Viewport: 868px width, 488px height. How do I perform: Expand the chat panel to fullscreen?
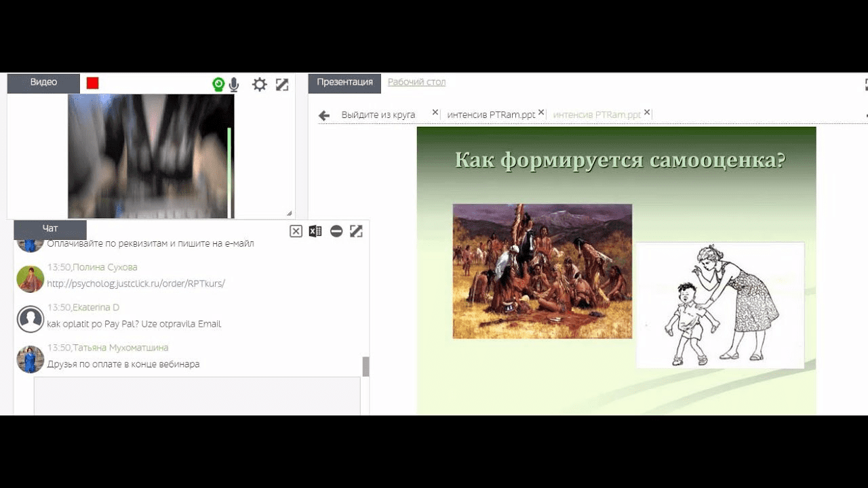tap(356, 231)
